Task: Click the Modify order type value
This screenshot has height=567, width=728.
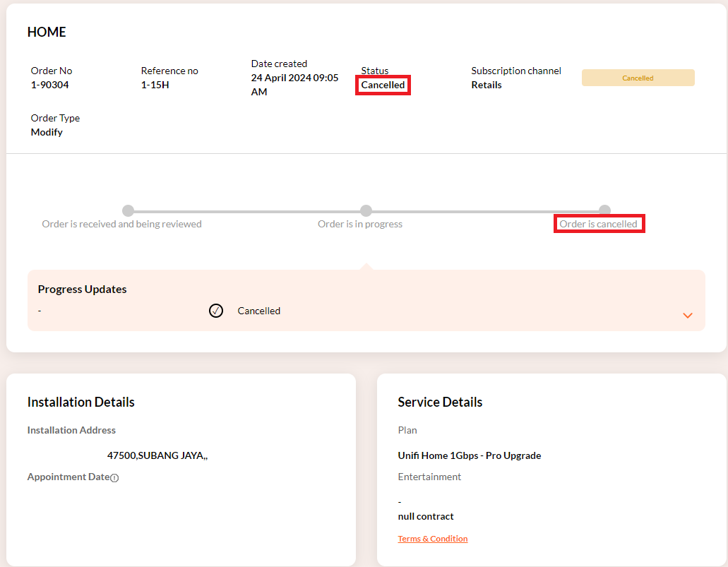Action: pyautogui.click(x=47, y=132)
